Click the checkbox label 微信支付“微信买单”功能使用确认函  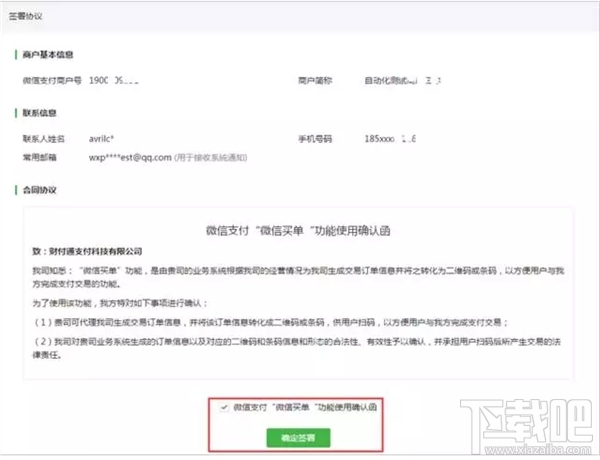click(305, 408)
